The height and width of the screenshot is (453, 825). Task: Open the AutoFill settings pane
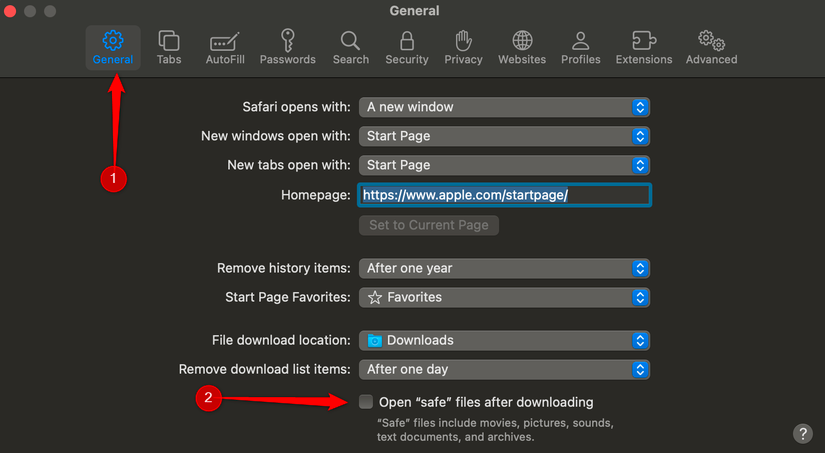(x=225, y=47)
